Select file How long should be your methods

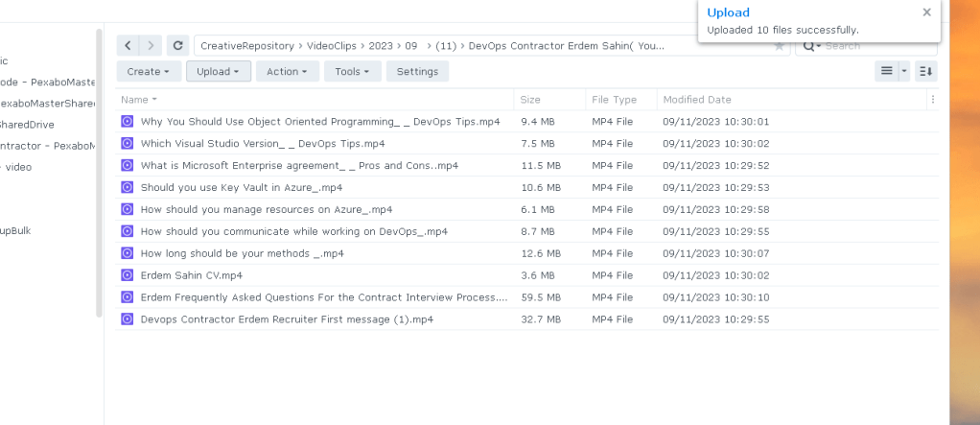pyautogui.click(x=243, y=253)
